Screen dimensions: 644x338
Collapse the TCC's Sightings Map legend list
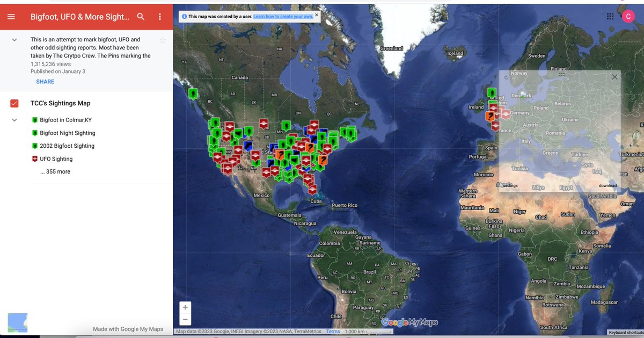13,120
